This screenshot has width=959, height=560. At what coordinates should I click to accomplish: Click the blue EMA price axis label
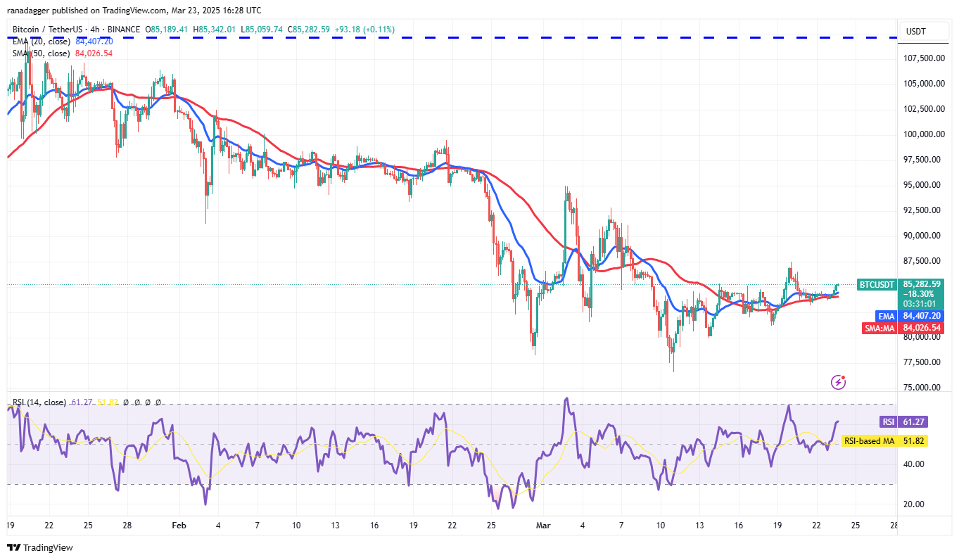tap(885, 316)
